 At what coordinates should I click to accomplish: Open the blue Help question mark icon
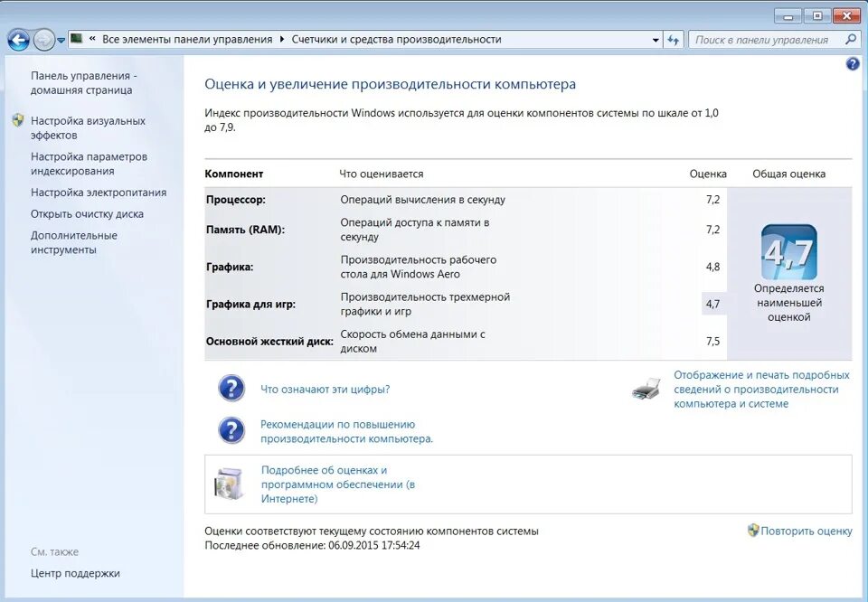[x=853, y=63]
